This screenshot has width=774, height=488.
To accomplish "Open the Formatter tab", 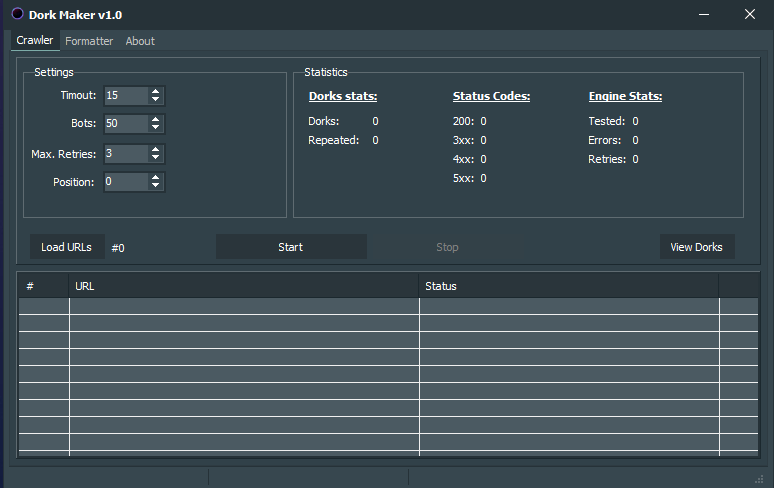I will click(x=89, y=41).
